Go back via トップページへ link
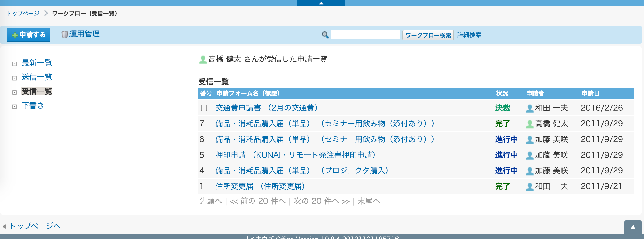The image size is (644, 239). click(35, 226)
